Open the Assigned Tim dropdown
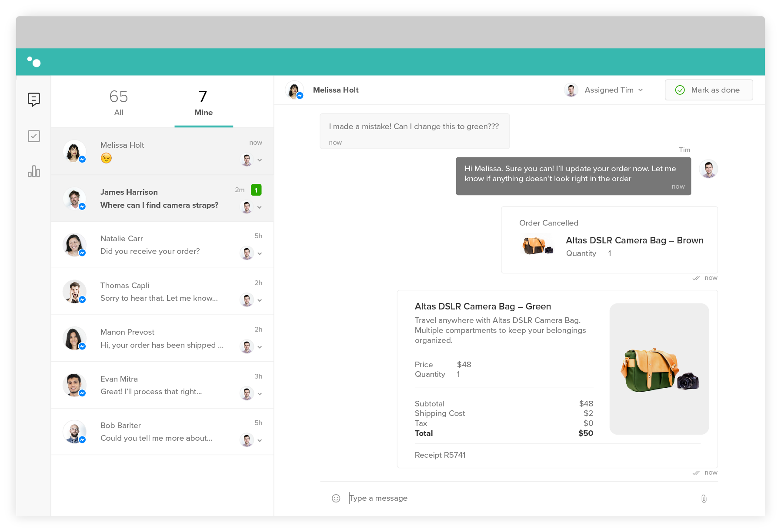 (609, 90)
